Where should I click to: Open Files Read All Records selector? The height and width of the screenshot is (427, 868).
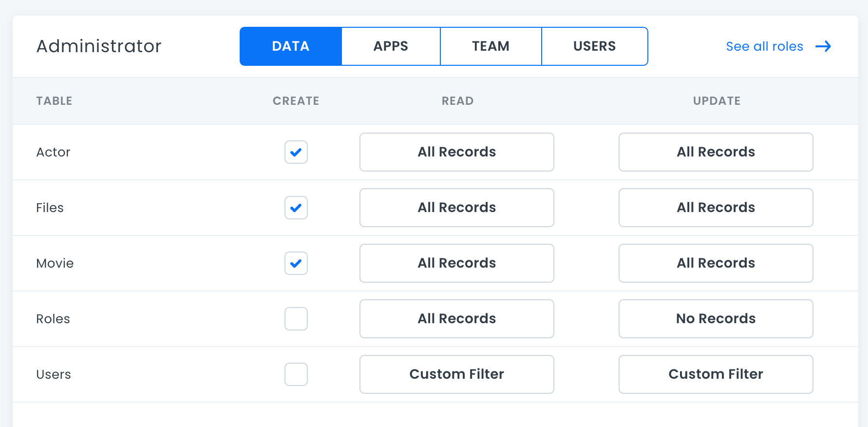[456, 208]
